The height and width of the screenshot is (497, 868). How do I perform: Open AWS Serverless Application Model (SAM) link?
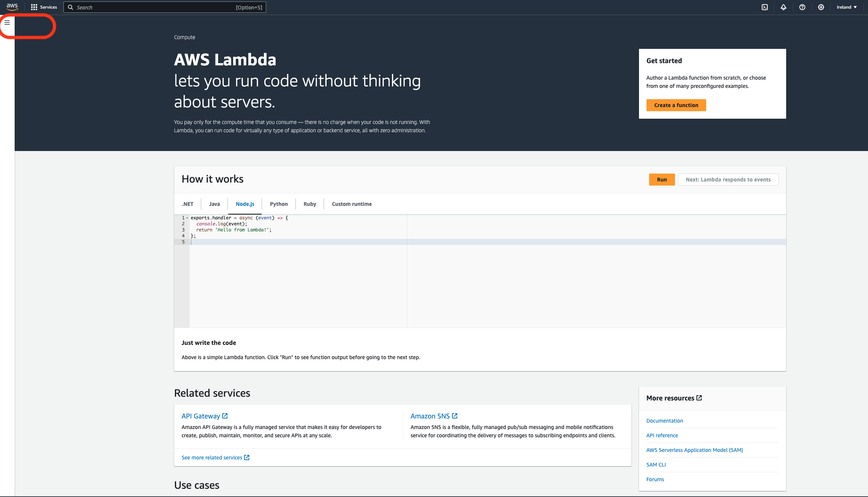pyautogui.click(x=695, y=450)
